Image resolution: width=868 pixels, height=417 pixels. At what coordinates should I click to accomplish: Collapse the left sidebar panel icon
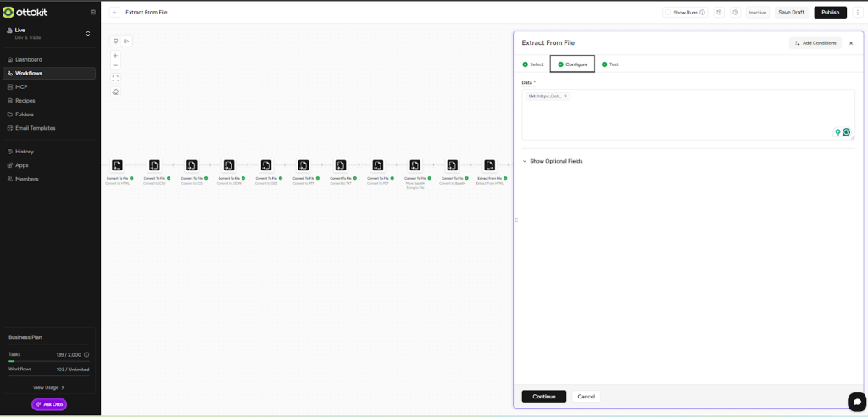pos(93,13)
